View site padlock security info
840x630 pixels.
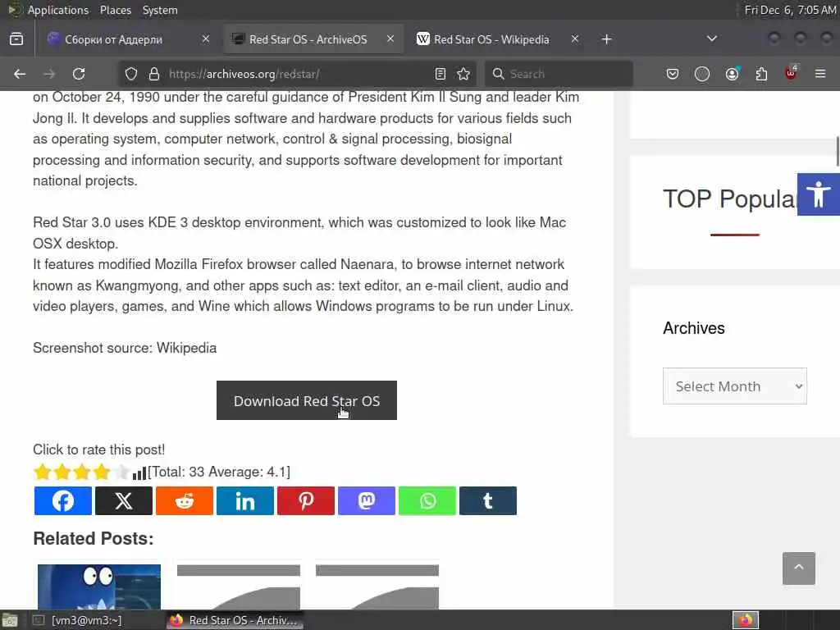pos(154,74)
